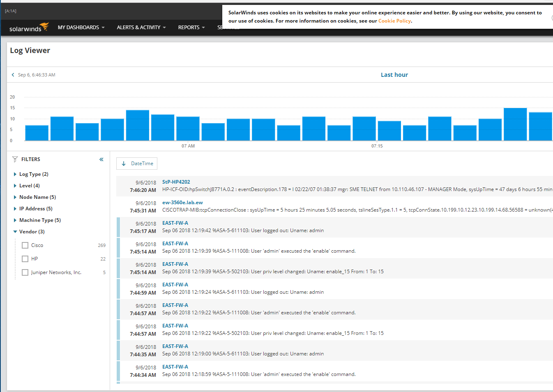Collapse the filters panel with double chevron
Image resolution: width=553 pixels, height=392 pixels.
click(101, 159)
